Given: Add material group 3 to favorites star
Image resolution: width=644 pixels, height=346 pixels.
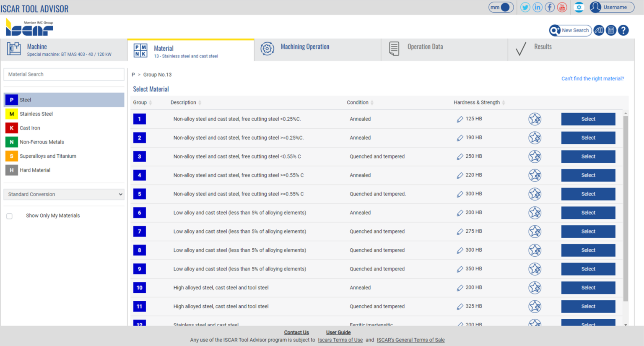Looking at the screenshot, I should 535,156.
